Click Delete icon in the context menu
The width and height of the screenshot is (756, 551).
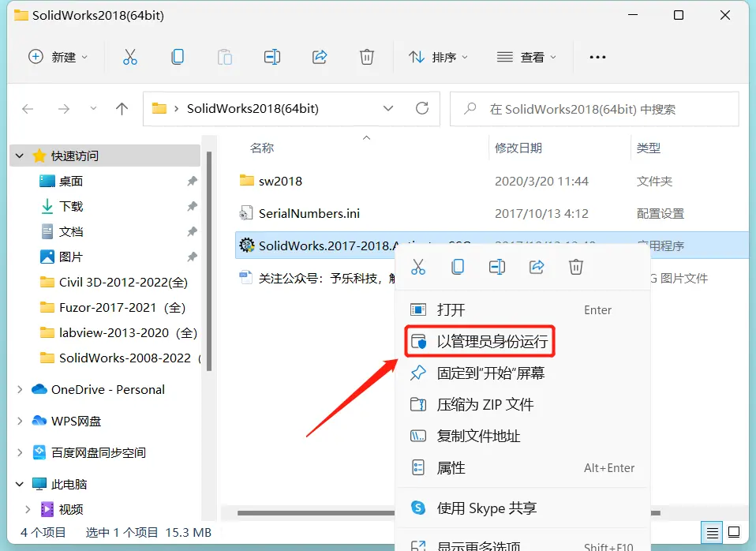click(575, 267)
